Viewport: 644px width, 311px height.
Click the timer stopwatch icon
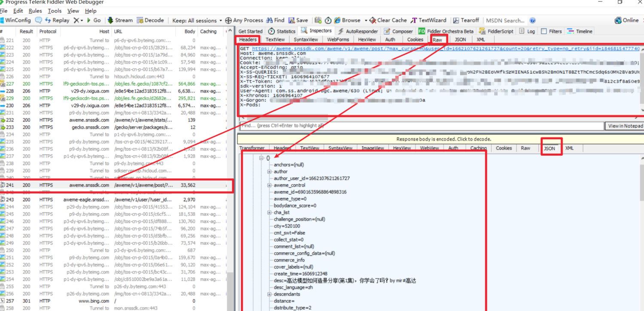328,20
